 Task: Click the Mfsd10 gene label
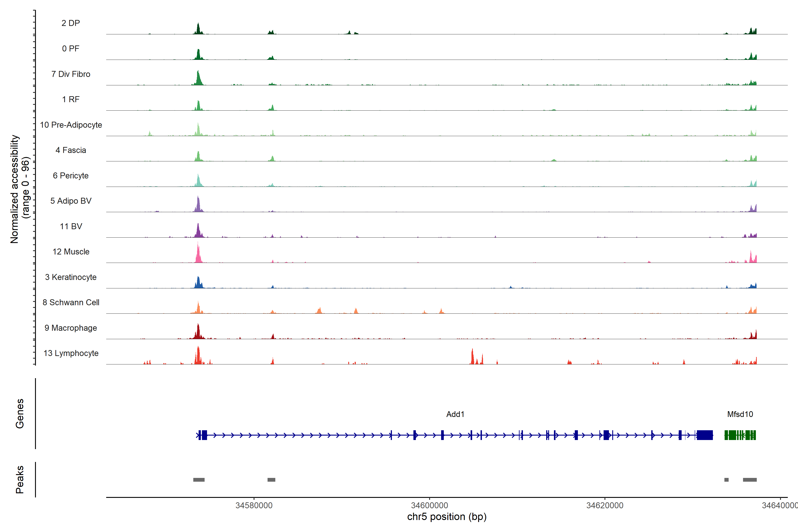pyautogui.click(x=740, y=414)
